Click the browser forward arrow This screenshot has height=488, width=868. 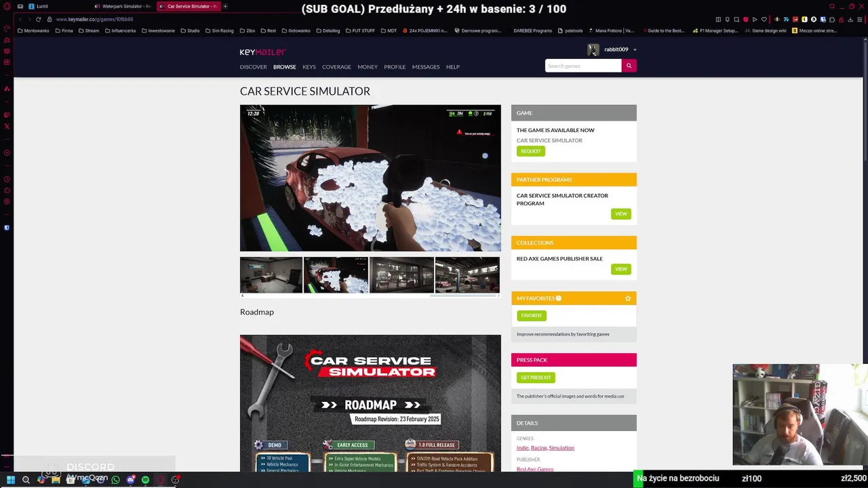point(29,19)
